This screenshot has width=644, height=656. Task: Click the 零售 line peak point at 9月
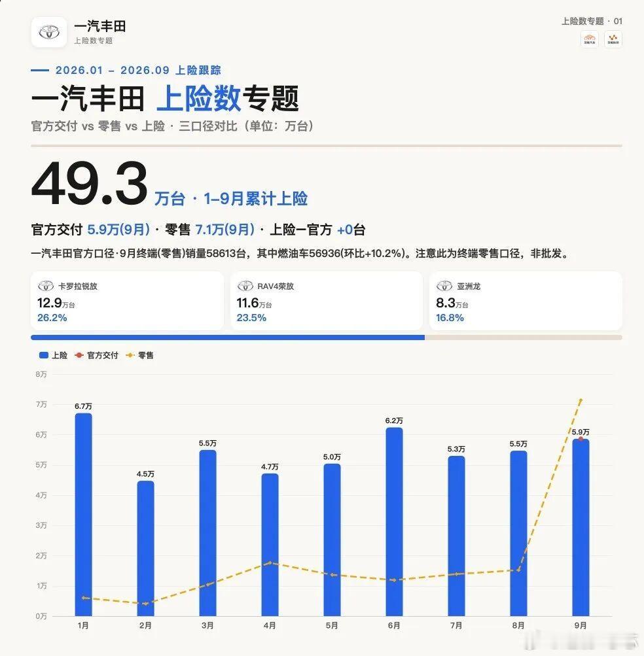[581, 400]
